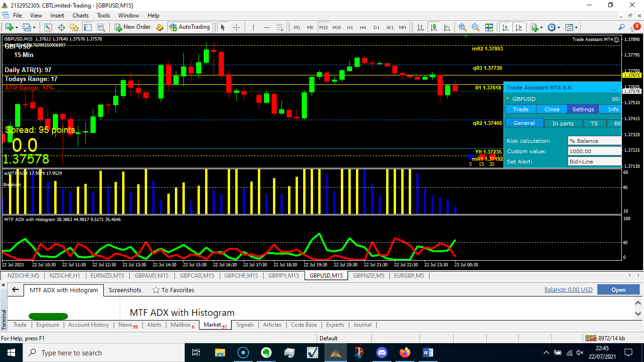Open the MetaEditor yellow book icon

(x=160, y=27)
